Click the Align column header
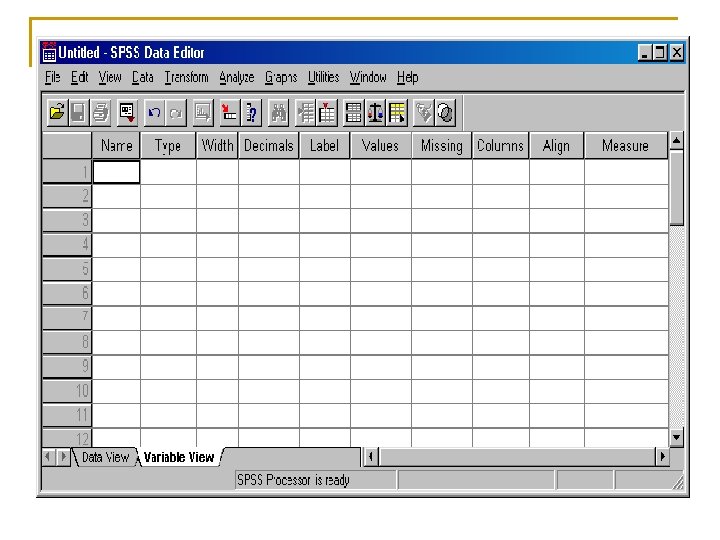 tap(557, 146)
